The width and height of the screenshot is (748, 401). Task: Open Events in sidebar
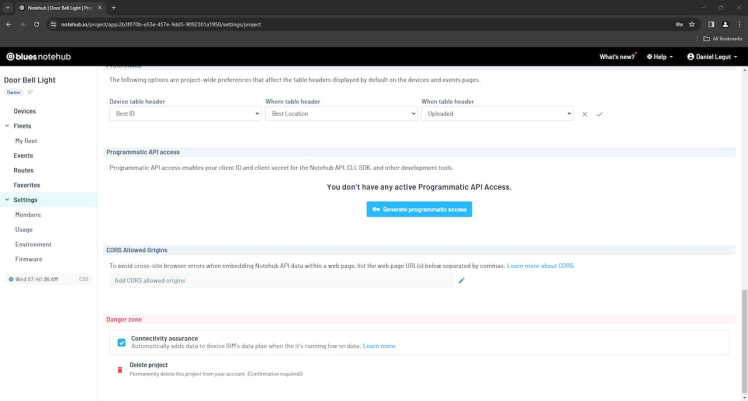tap(23, 155)
